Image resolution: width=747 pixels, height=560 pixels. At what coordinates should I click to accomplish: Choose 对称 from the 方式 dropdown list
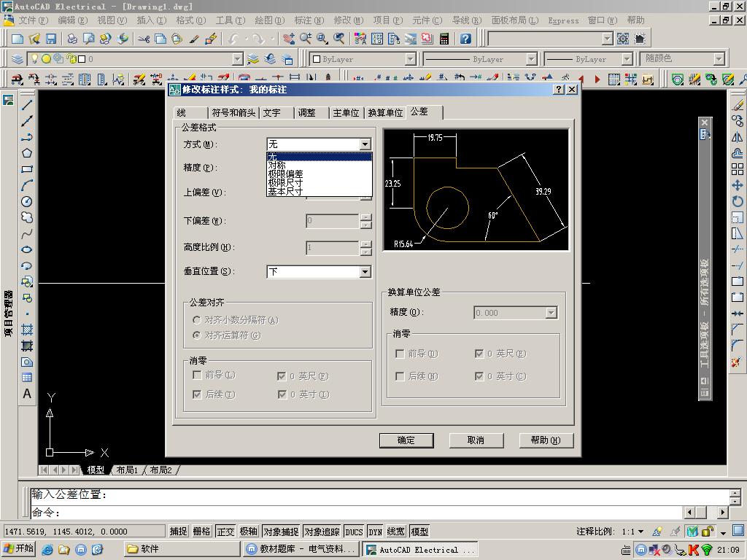[319, 166]
